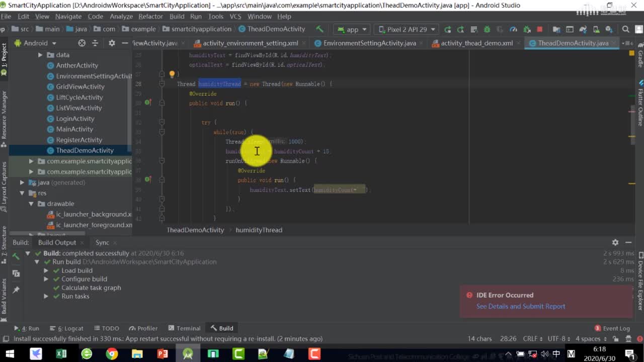Click the Windows Start button
The width and height of the screenshot is (644, 362).
coord(10,353)
